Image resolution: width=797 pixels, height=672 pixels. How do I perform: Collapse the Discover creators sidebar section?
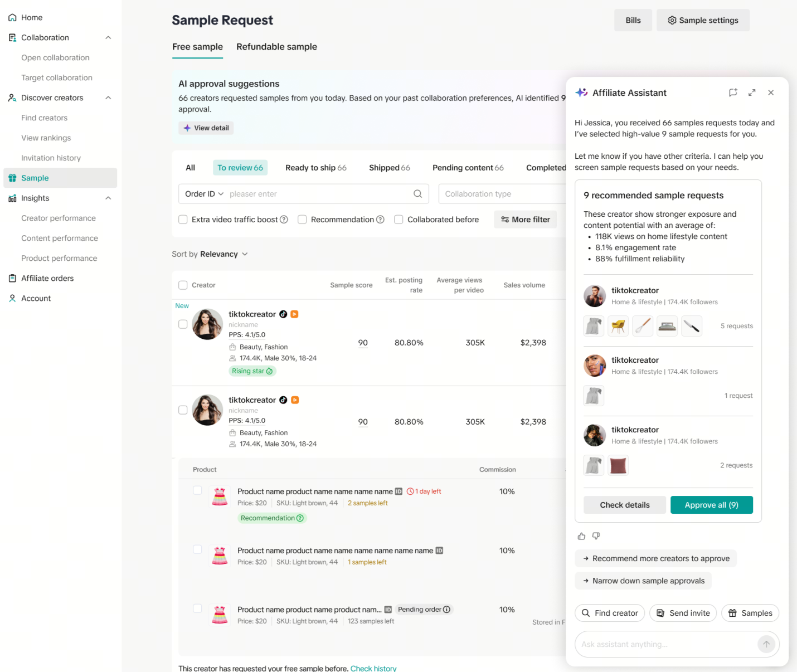pos(108,98)
